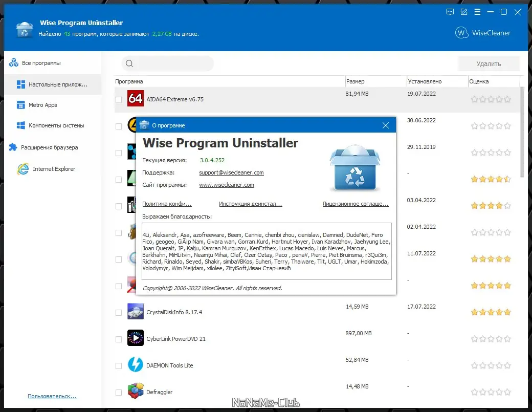Select the Настольные прилож… category

point(53,84)
